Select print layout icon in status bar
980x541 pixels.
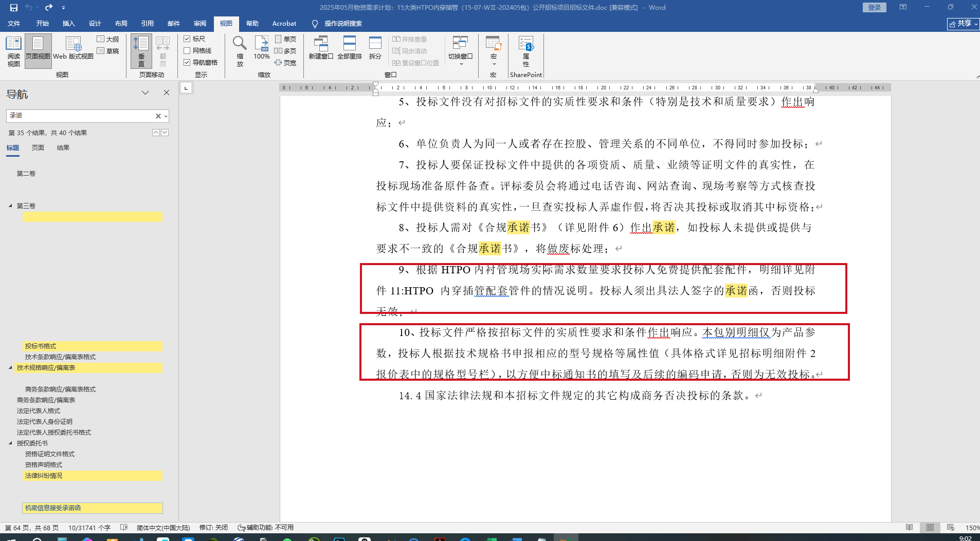930,527
